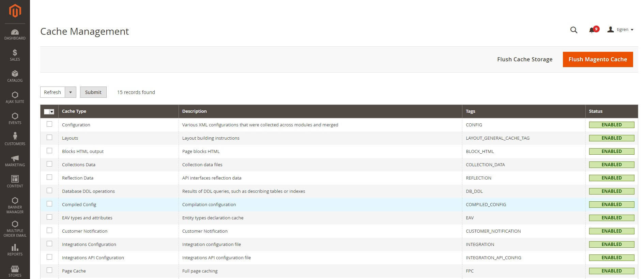Open notifications bell with 9 badge

pos(592,30)
